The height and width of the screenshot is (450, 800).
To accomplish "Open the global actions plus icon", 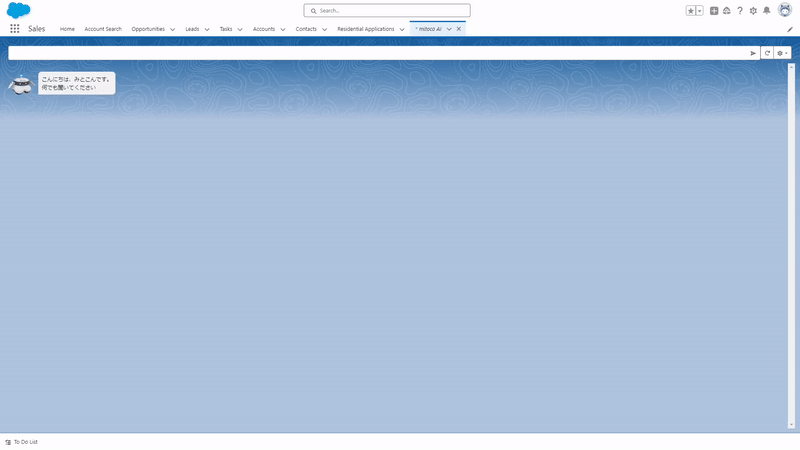I will (x=714, y=11).
